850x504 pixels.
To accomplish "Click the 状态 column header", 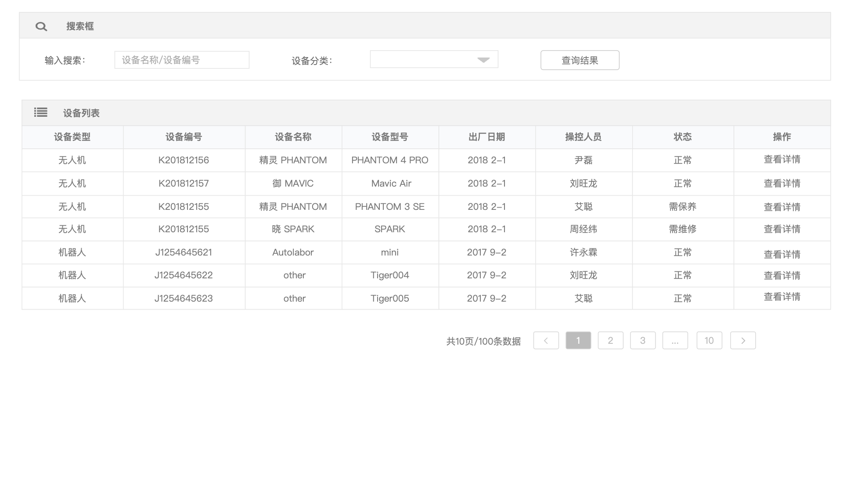I will click(x=682, y=137).
